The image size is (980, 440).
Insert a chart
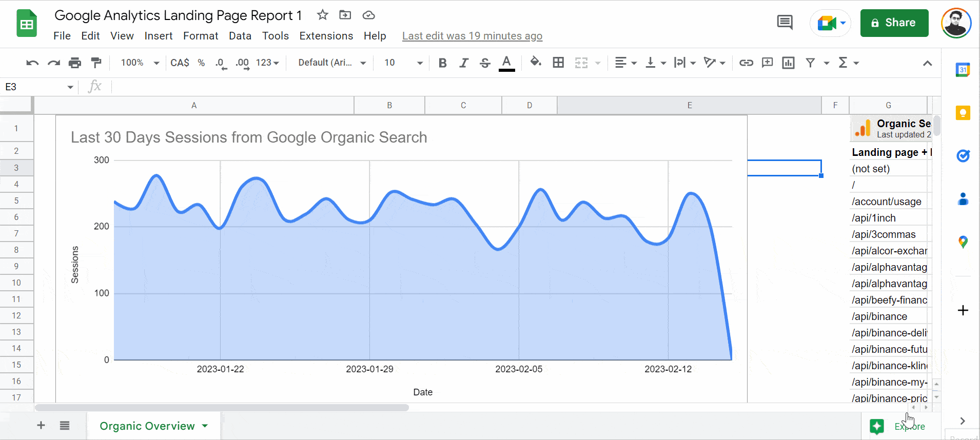pos(789,63)
